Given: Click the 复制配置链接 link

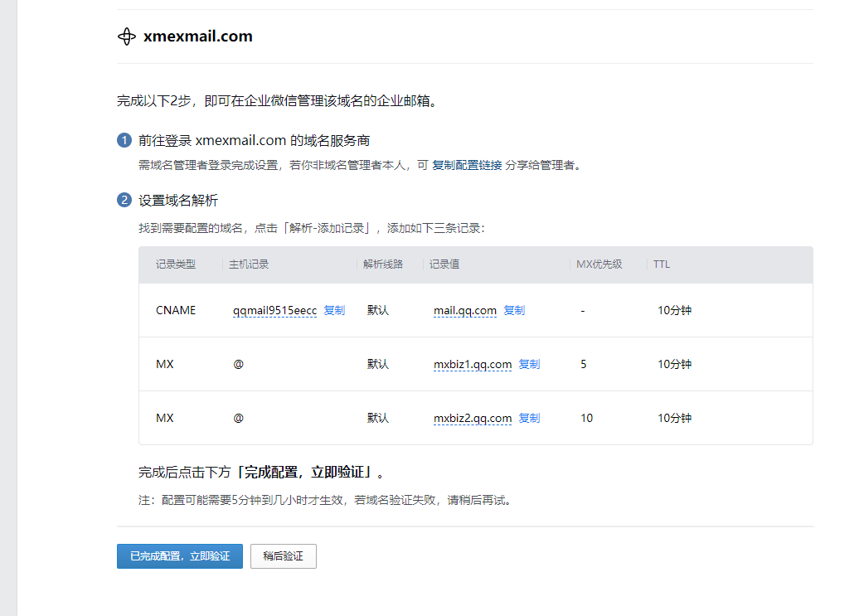Looking at the screenshot, I should 467,165.
